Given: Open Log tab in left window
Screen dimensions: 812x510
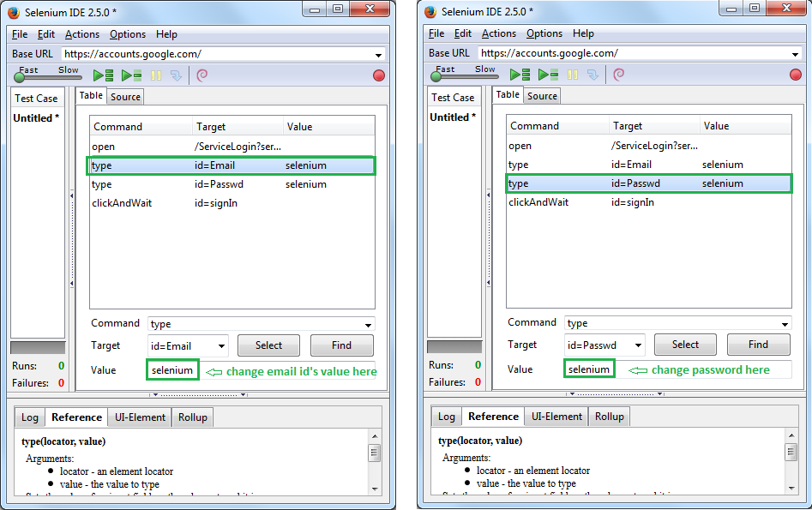Looking at the screenshot, I should [x=29, y=417].
